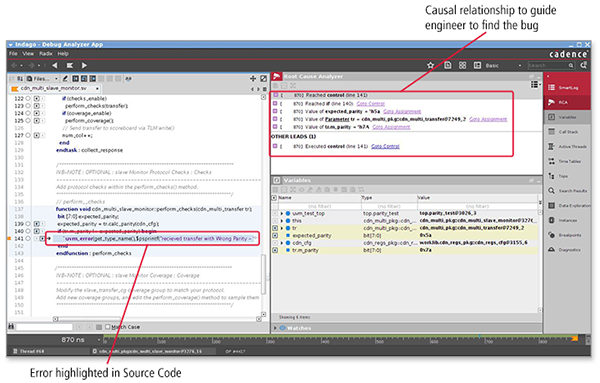This screenshot has height=383, width=600.
Task: Open the Diagnostics sidebar panel
Action: coord(567,249)
